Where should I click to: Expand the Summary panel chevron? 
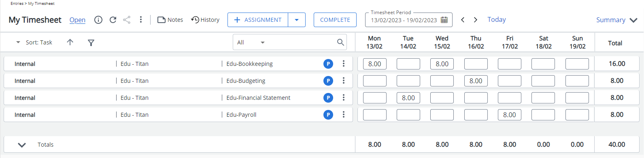633,20
